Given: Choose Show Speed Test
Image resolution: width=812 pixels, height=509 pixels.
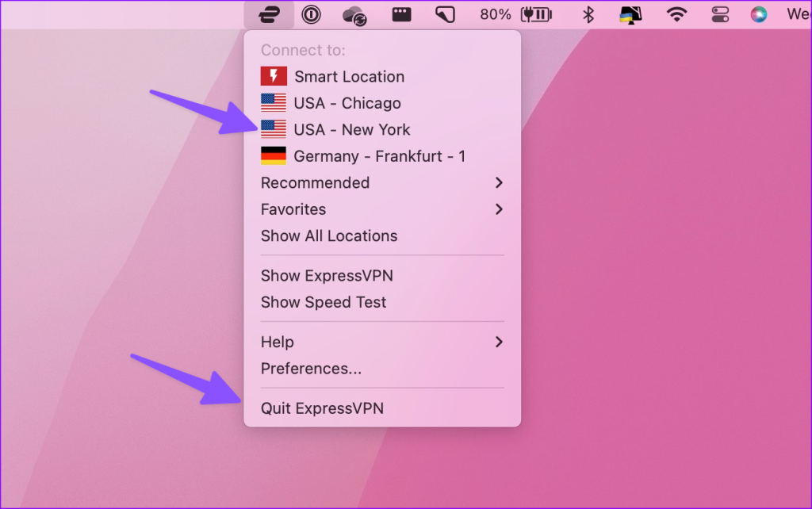Looking at the screenshot, I should click(382, 302).
